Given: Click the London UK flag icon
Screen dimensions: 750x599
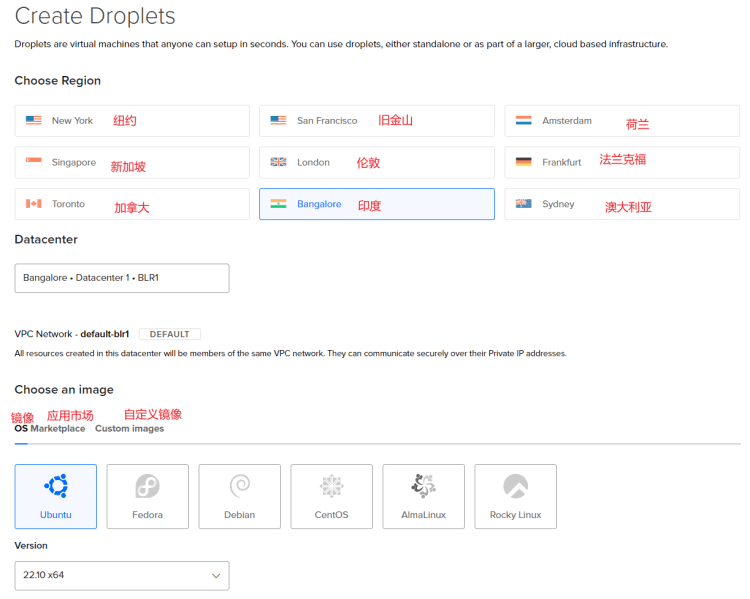Looking at the screenshot, I should click(x=278, y=162).
